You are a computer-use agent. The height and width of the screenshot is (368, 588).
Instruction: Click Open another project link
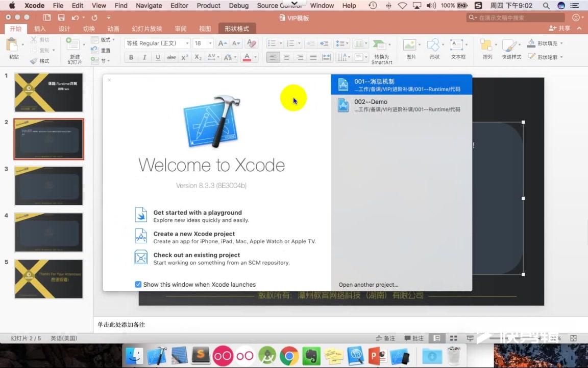[x=369, y=285]
